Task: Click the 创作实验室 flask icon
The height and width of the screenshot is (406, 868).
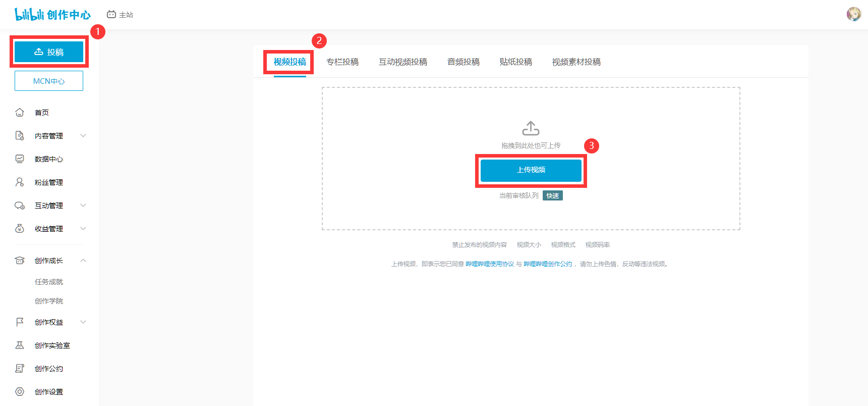Action: tap(20, 345)
